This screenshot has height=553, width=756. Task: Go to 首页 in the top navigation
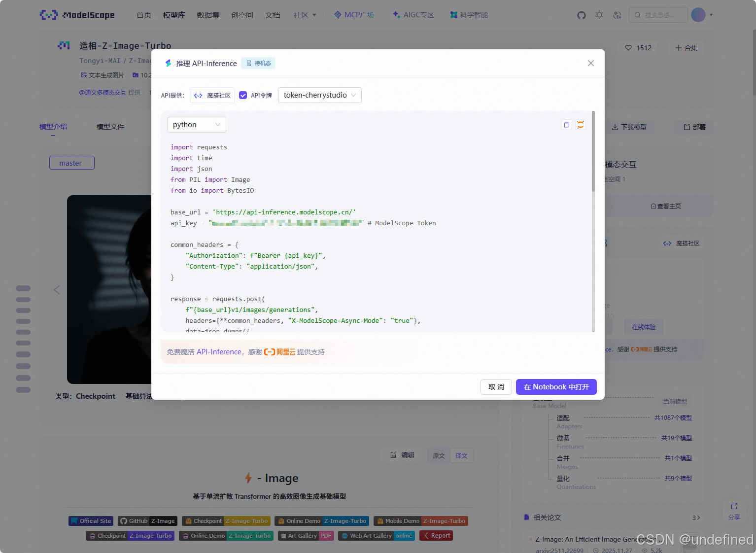click(144, 15)
